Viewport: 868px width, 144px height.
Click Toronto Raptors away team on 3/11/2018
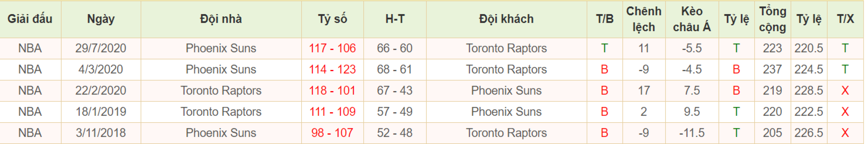click(506, 133)
